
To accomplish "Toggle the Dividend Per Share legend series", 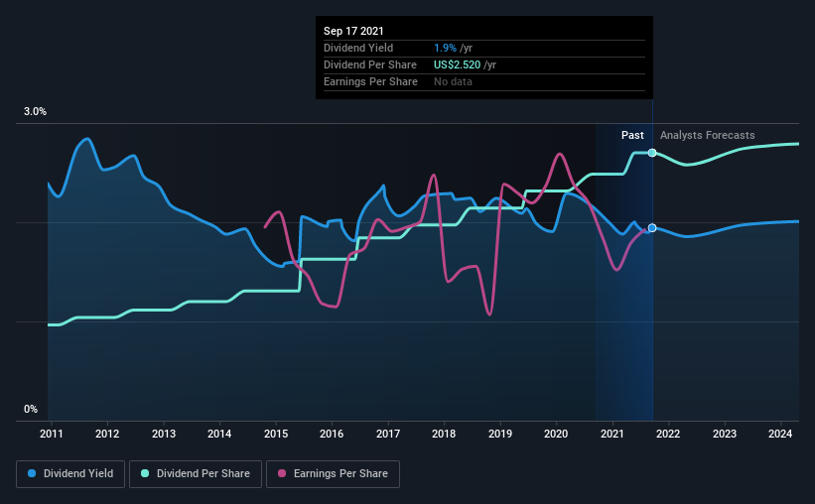I will [x=196, y=474].
